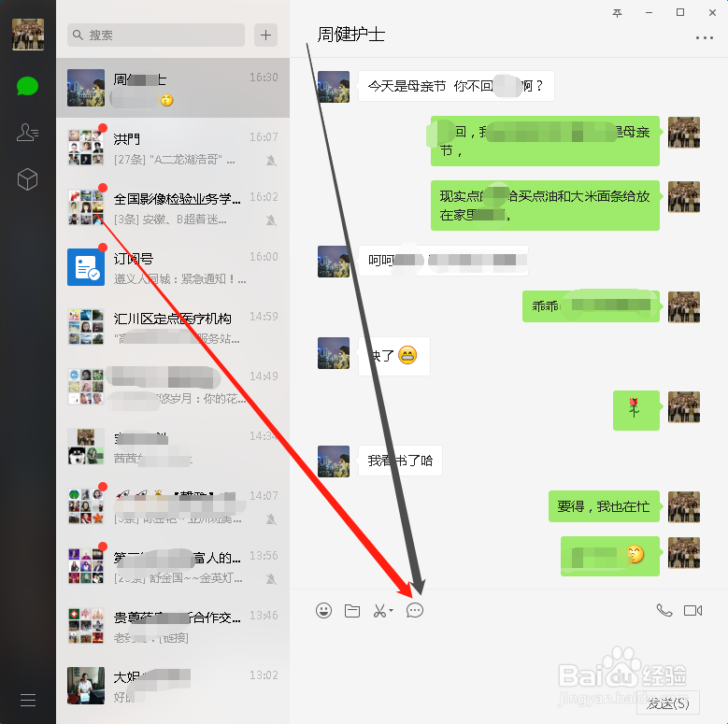Viewport: 728px width, 724px height.
Task: Click the message 我看书了哈
Action: pos(400,461)
